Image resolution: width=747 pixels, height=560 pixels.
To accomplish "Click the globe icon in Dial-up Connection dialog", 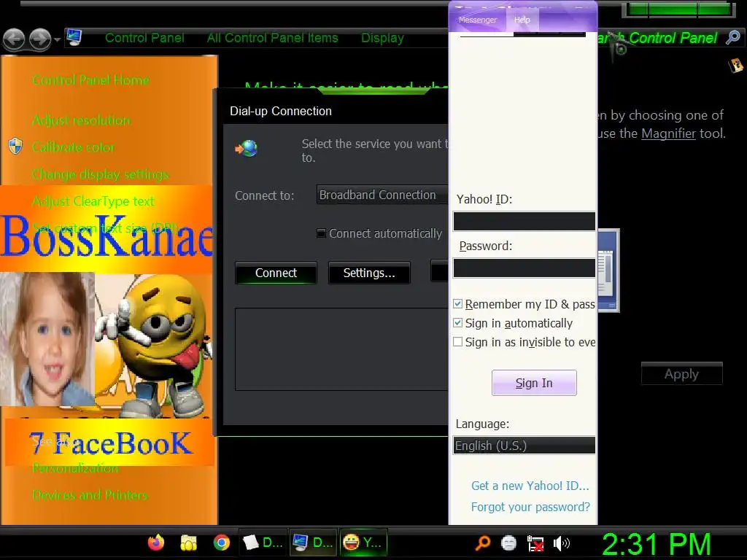I will 247,149.
